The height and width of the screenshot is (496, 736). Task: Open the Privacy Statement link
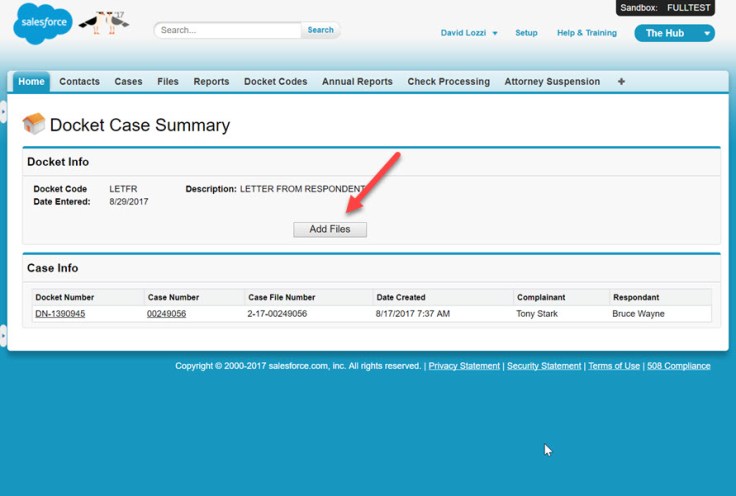tap(464, 366)
